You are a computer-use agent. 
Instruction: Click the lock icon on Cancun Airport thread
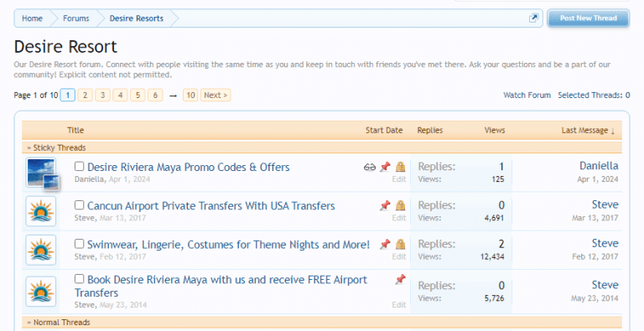pos(401,205)
